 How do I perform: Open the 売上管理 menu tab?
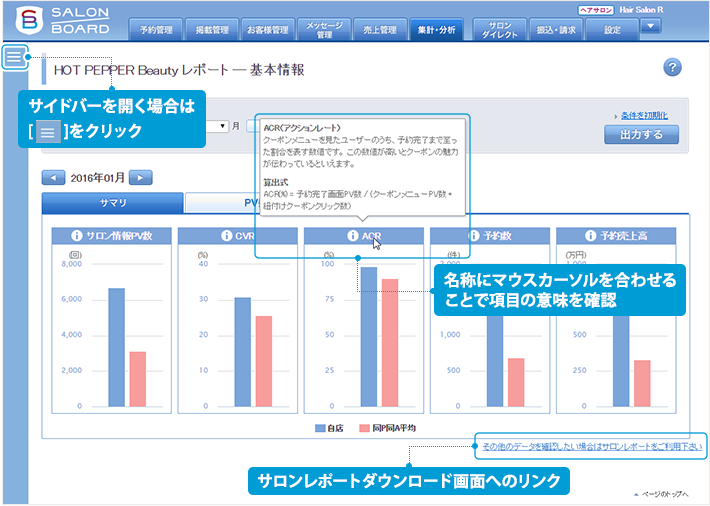[380, 30]
